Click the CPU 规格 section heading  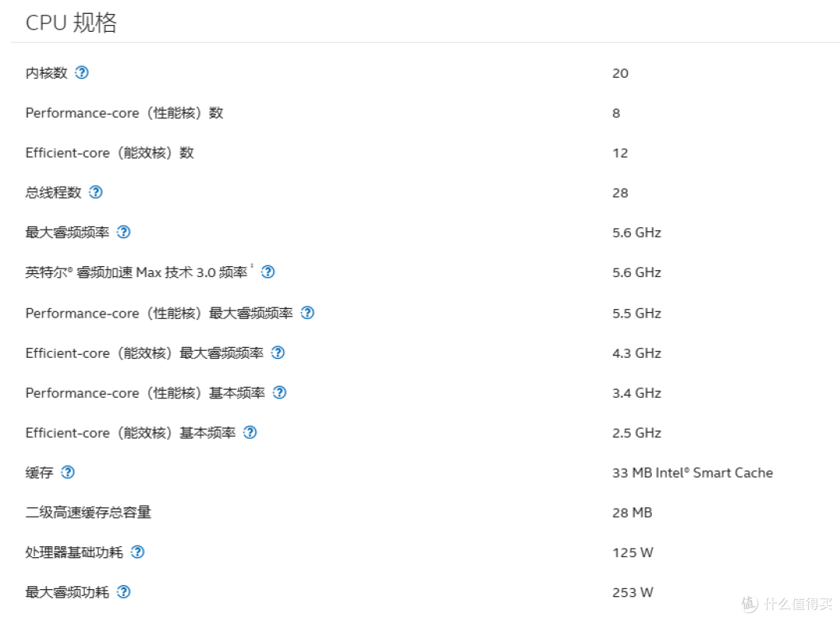coord(71,23)
